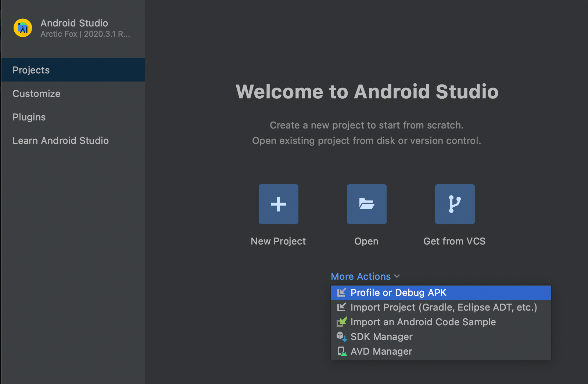Screen dimensions: 588x384
Task: Click the Android Studio logo icon
Action: click(x=23, y=28)
